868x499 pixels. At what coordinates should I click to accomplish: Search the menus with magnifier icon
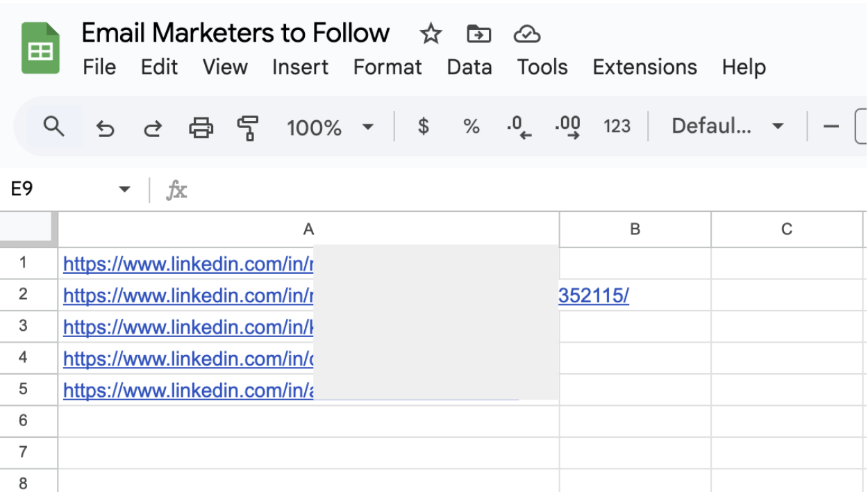point(53,126)
